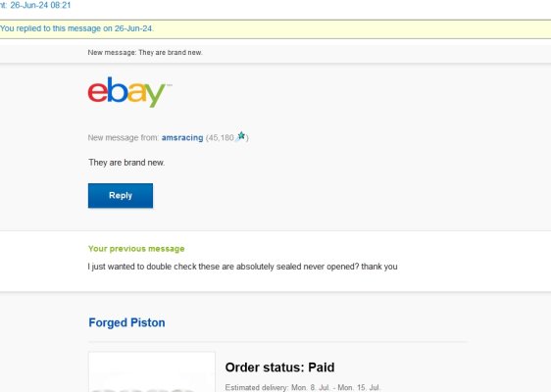Click the Order status: Paid heading
The height and width of the screenshot is (392, 551).
click(279, 367)
